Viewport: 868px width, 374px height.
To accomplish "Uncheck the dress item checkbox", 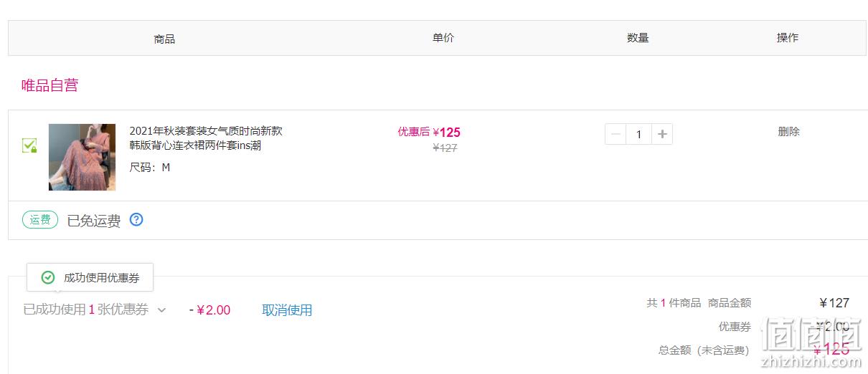I will 29,146.
